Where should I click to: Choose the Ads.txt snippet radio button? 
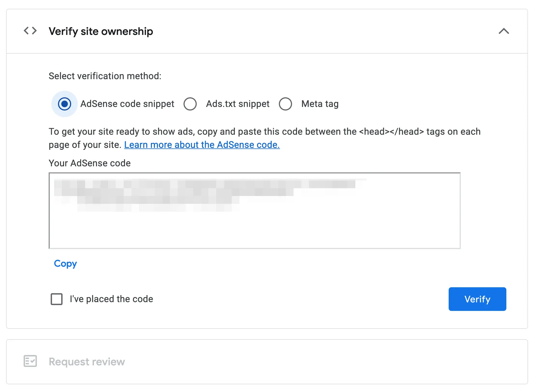(x=190, y=104)
